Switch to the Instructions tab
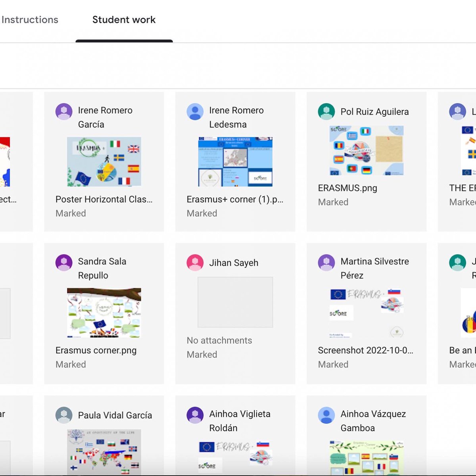The height and width of the screenshot is (476, 476). [x=30, y=19]
